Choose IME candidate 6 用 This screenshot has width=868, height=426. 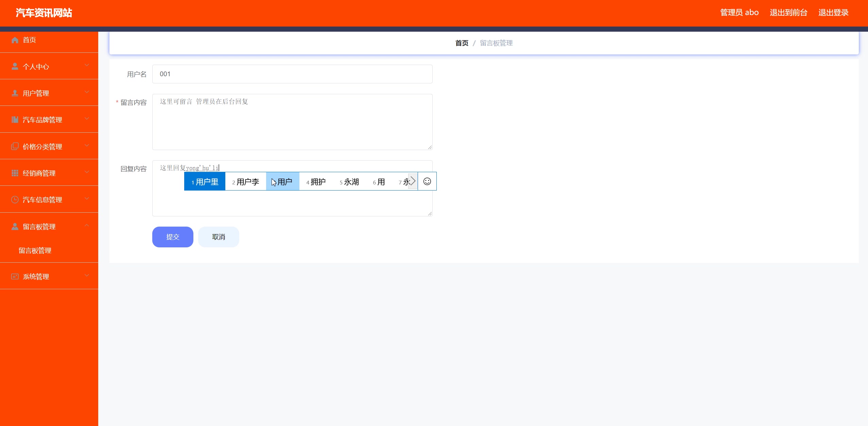pos(379,181)
